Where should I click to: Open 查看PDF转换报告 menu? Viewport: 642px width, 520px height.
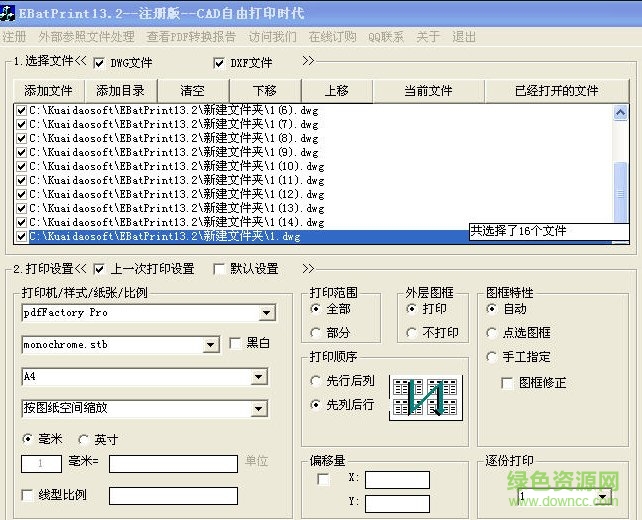click(x=191, y=37)
